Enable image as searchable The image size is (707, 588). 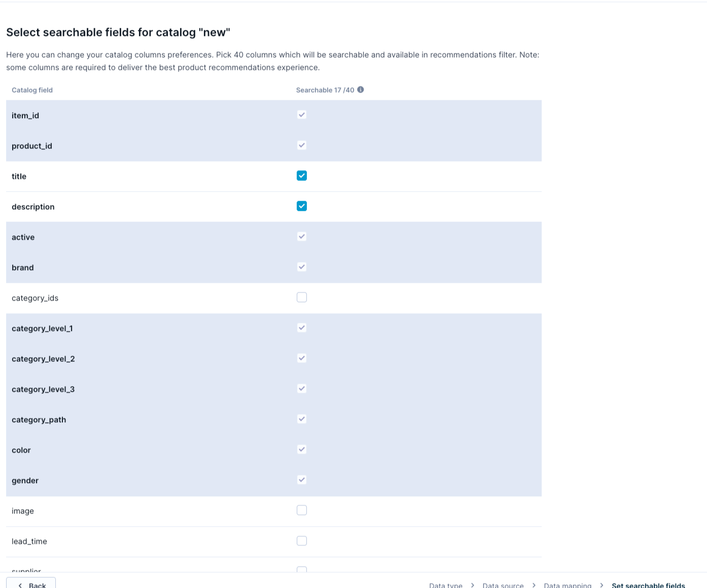tap(302, 510)
